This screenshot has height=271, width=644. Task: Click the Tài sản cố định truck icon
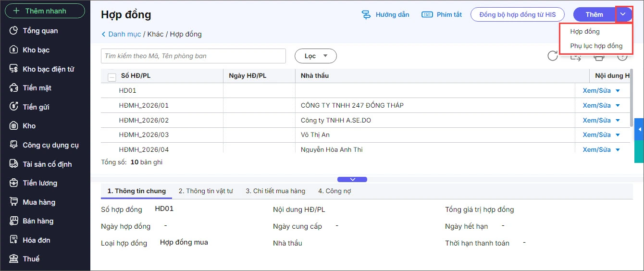[x=14, y=164]
